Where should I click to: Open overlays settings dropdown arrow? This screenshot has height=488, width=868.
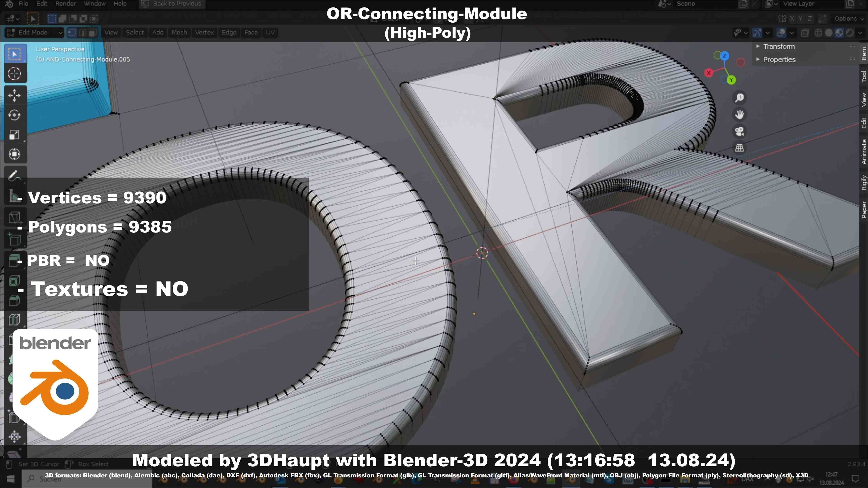pyautogui.click(x=792, y=33)
